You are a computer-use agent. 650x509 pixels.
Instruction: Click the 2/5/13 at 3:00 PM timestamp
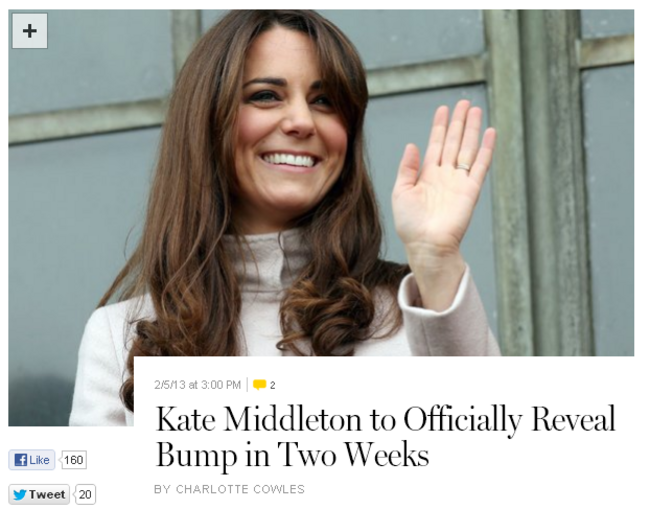pyautogui.click(x=197, y=385)
